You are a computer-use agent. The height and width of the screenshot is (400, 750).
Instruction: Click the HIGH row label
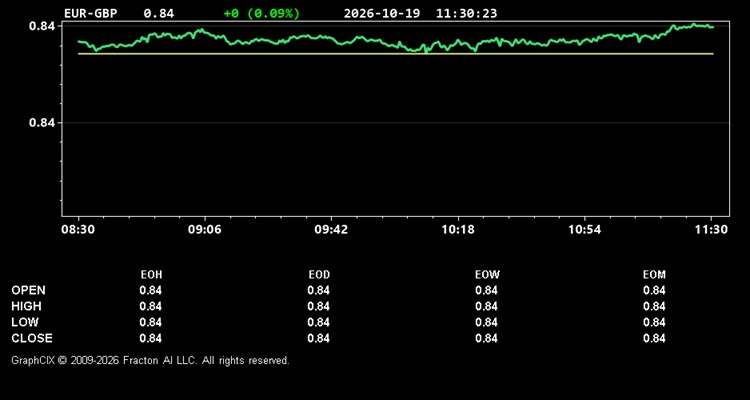click(x=26, y=306)
